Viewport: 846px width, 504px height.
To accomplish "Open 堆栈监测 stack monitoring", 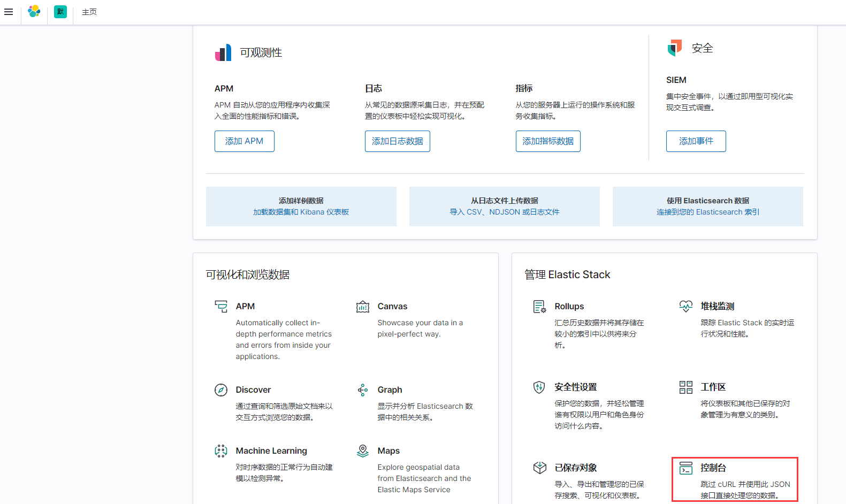I will pos(718,307).
